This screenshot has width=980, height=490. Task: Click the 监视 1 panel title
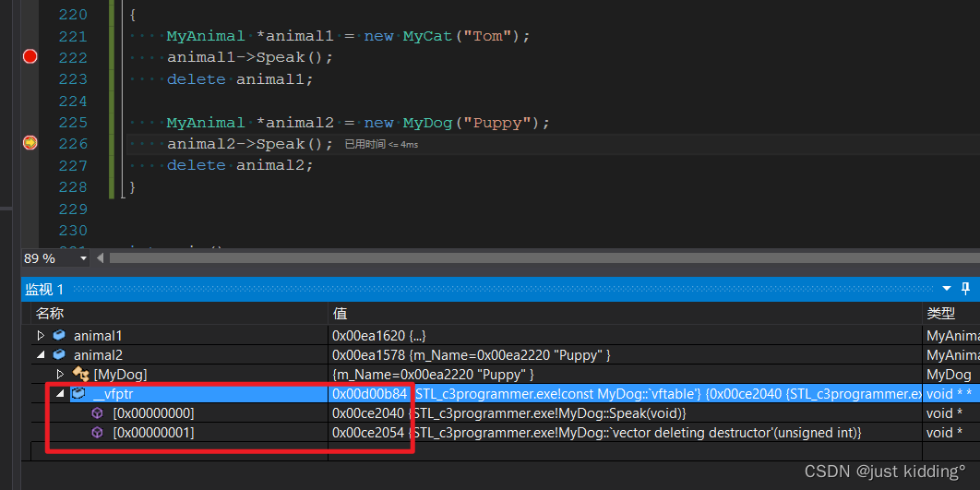44,289
